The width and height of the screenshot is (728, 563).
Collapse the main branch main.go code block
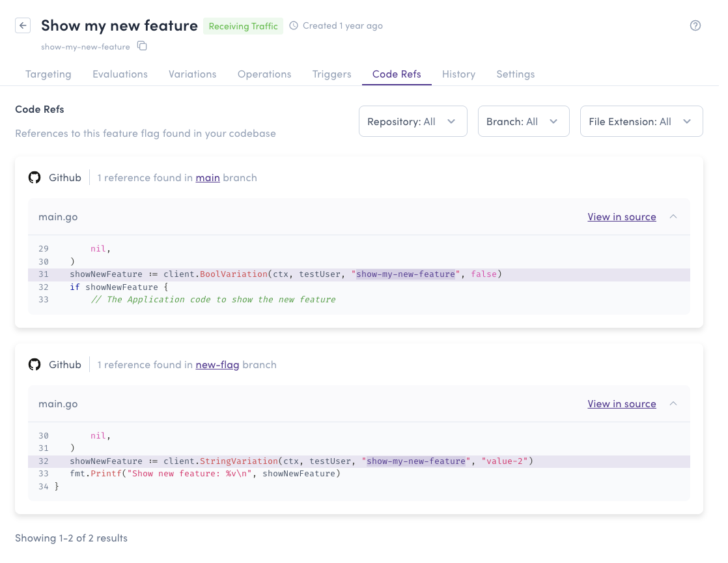pyautogui.click(x=673, y=216)
